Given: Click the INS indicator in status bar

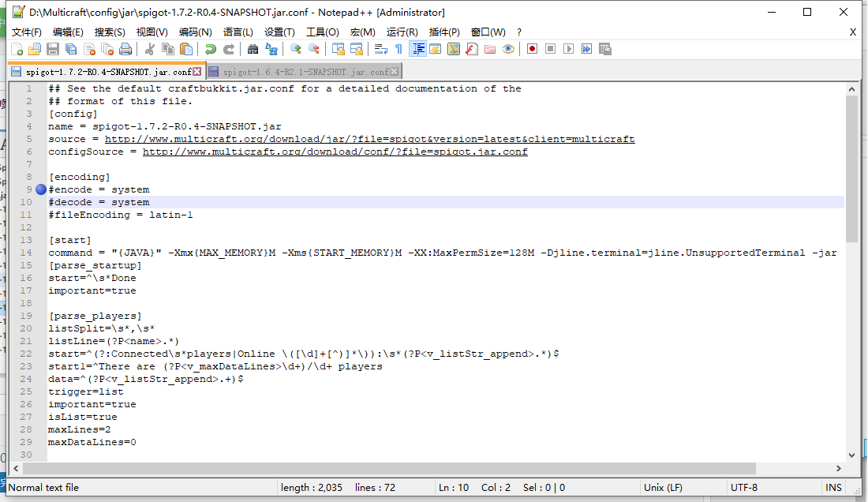Looking at the screenshot, I should point(833,488).
